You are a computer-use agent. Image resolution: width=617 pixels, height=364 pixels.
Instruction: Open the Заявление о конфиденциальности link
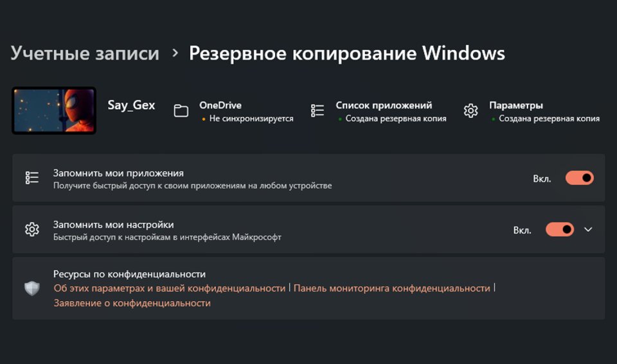[x=132, y=303]
